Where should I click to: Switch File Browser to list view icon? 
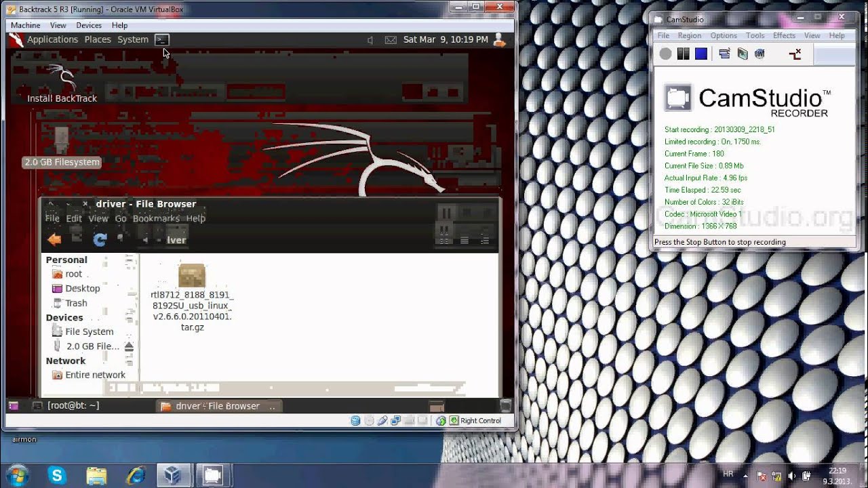[465, 240]
